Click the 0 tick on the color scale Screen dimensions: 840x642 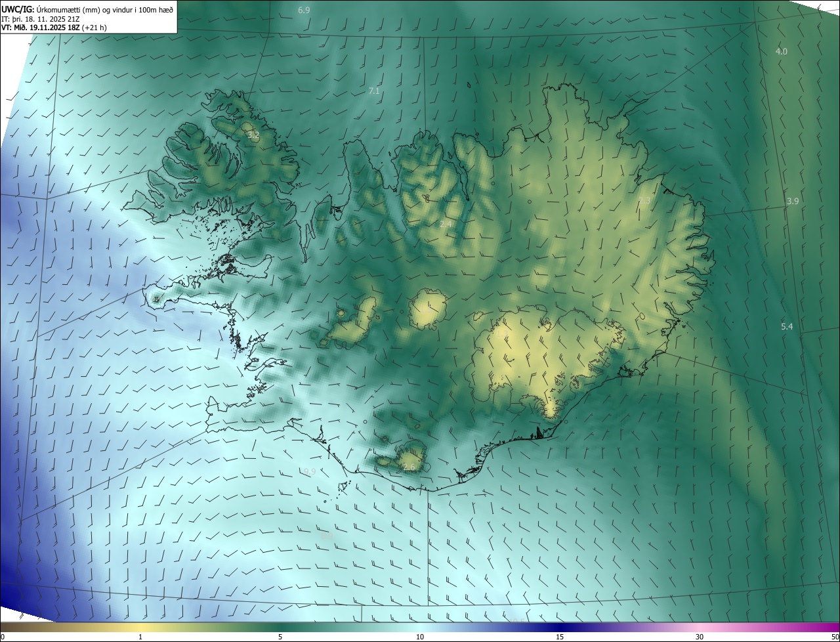point(3,637)
